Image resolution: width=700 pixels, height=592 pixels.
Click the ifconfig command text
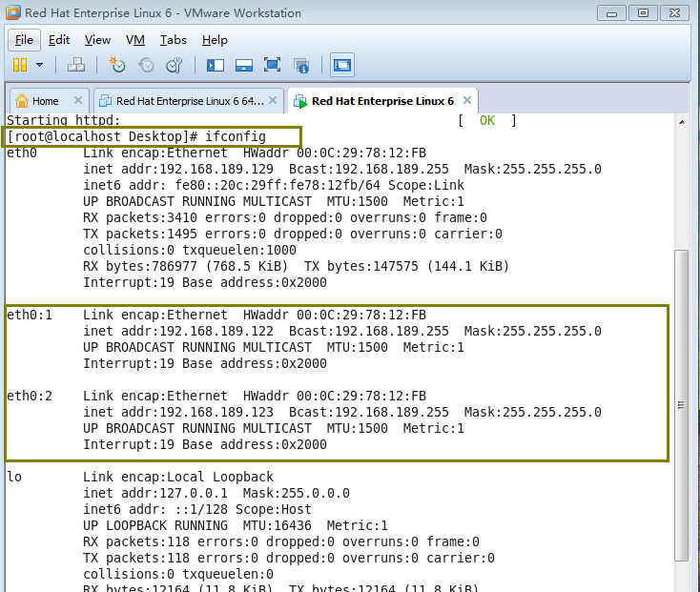[236, 136]
